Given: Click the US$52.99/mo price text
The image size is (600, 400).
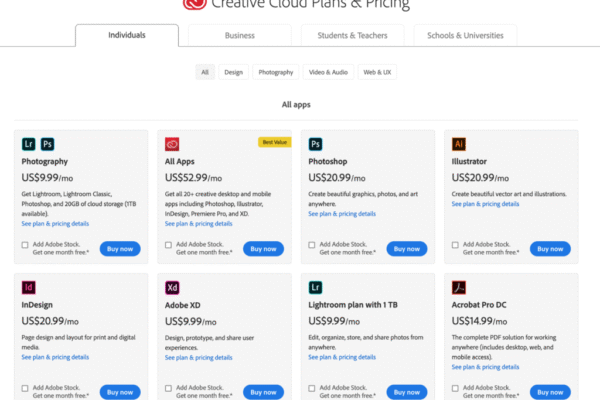Looking at the screenshot, I should (x=193, y=178).
